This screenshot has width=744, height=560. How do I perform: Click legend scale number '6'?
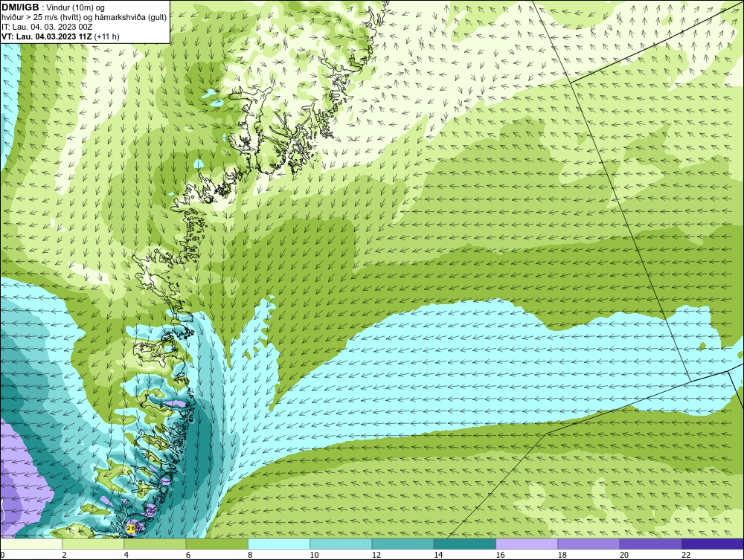coord(188,556)
